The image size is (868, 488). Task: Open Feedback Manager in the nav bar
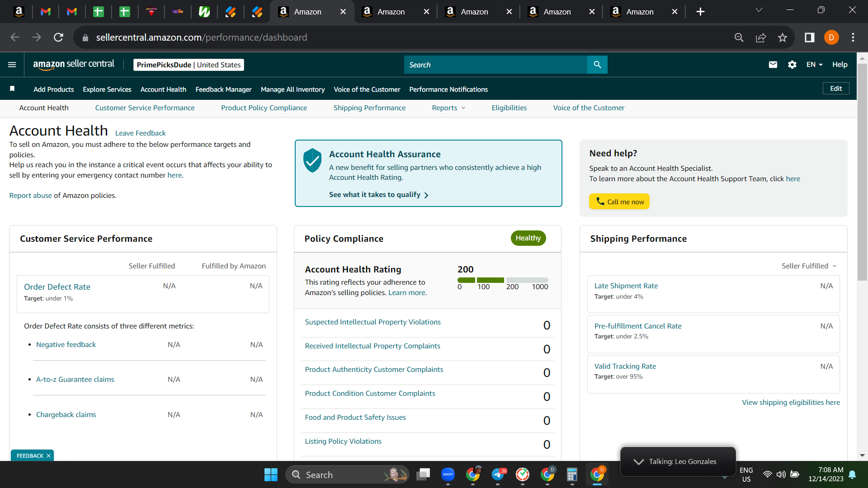click(223, 89)
